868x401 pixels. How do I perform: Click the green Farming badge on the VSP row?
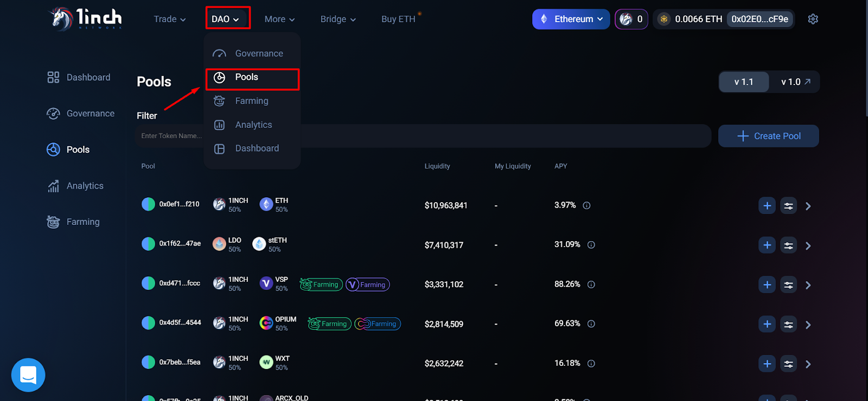(321, 284)
